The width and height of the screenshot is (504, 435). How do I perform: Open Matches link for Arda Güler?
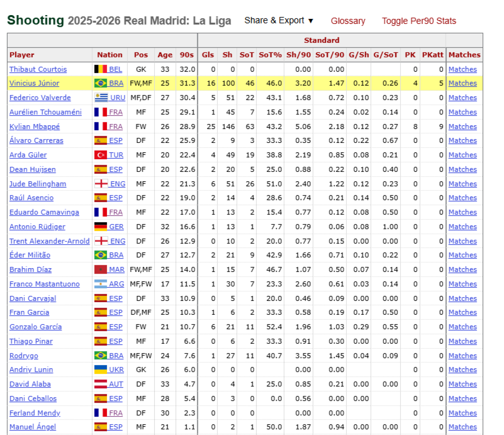(462, 155)
